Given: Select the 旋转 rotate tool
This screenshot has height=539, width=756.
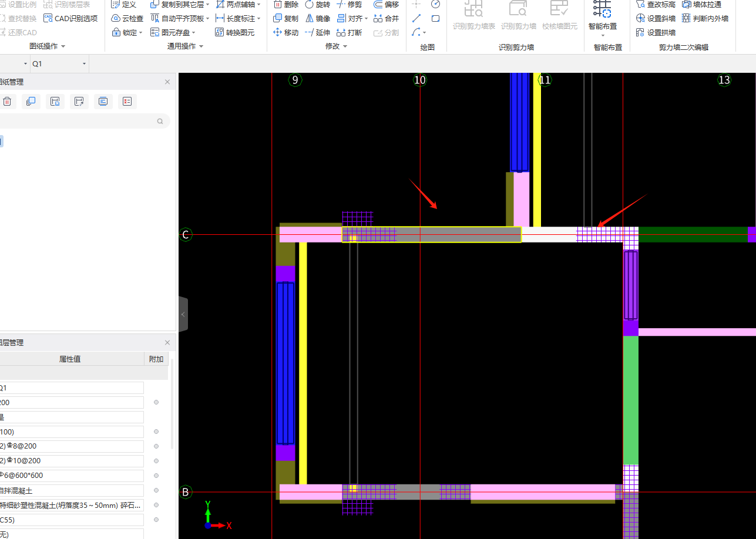Looking at the screenshot, I should pyautogui.click(x=318, y=4).
